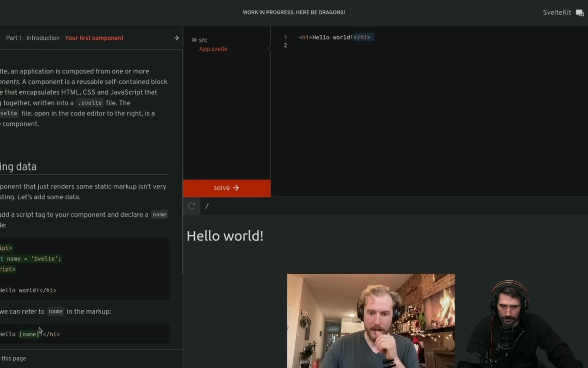Click the {name} expression in the code sample
This screenshot has height=368, width=588.
29,334
